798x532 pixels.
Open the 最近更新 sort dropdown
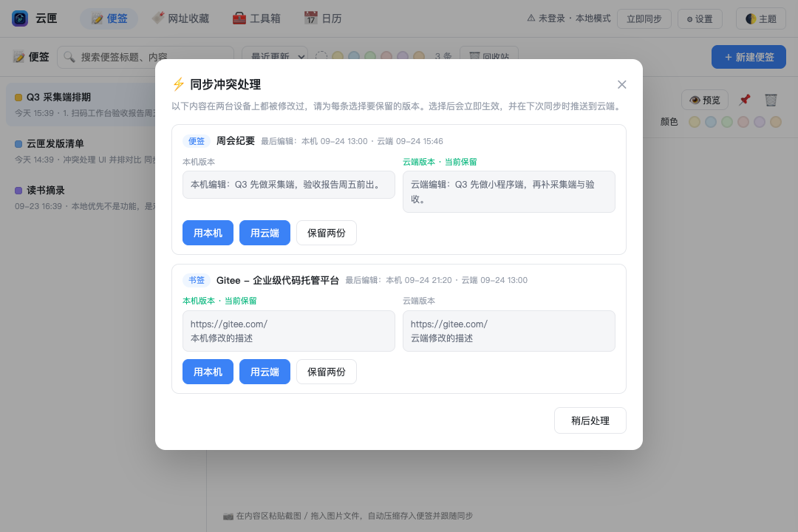point(275,56)
